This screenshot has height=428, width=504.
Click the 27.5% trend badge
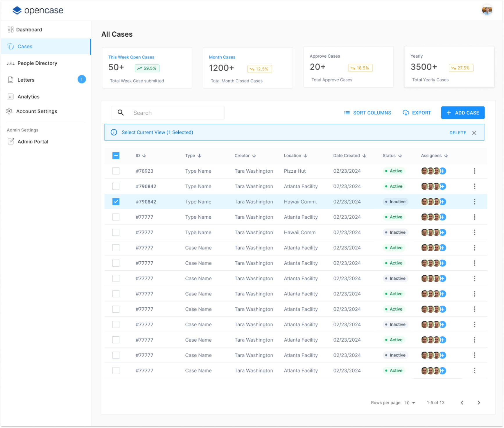[x=461, y=68]
